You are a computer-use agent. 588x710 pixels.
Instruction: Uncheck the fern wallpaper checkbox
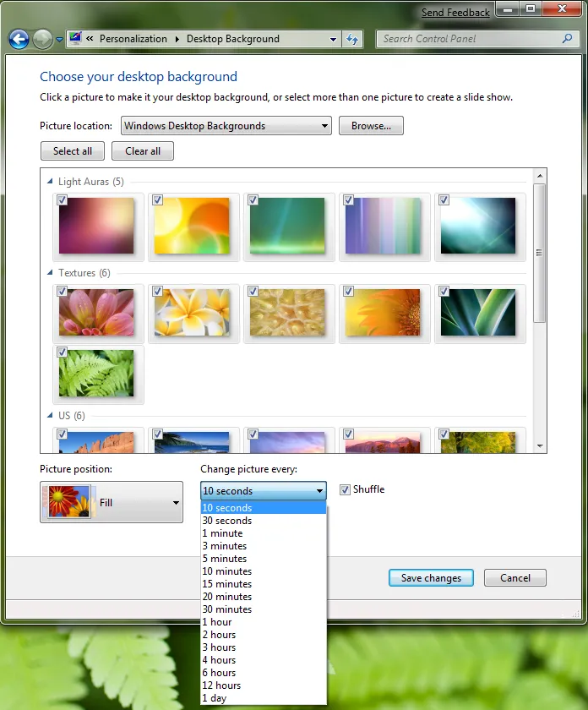[x=62, y=352]
